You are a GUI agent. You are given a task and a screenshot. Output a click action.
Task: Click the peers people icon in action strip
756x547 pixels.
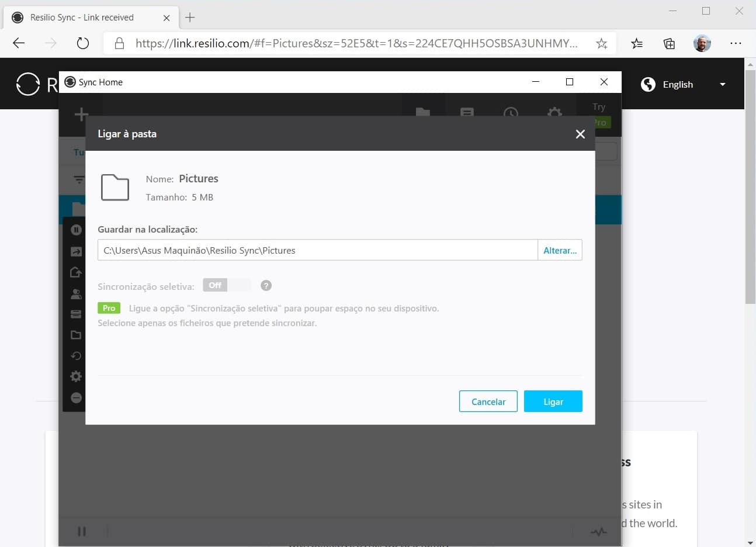coord(76,293)
